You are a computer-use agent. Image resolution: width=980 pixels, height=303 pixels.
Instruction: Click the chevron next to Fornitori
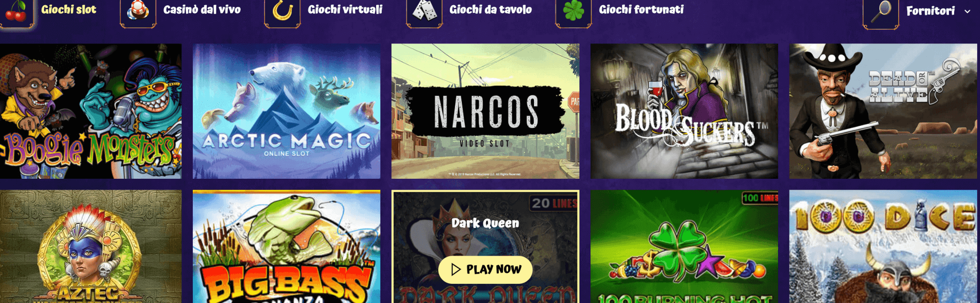(x=967, y=11)
